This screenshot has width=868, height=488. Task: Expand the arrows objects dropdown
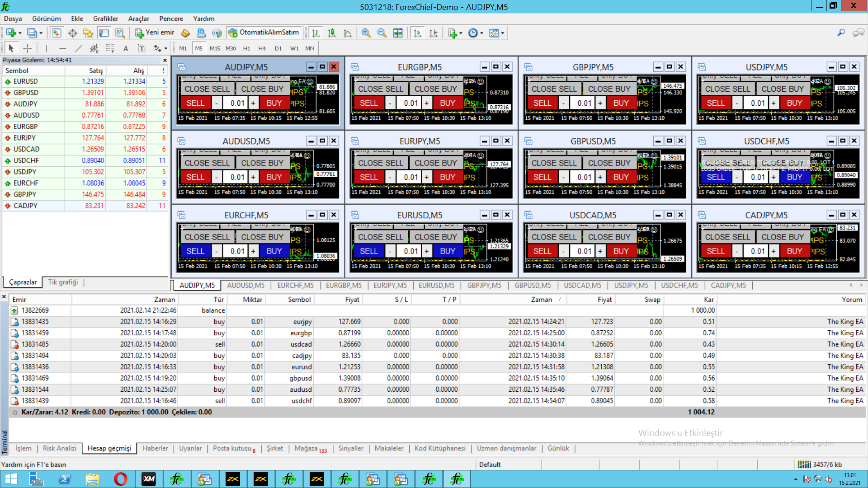point(165,48)
